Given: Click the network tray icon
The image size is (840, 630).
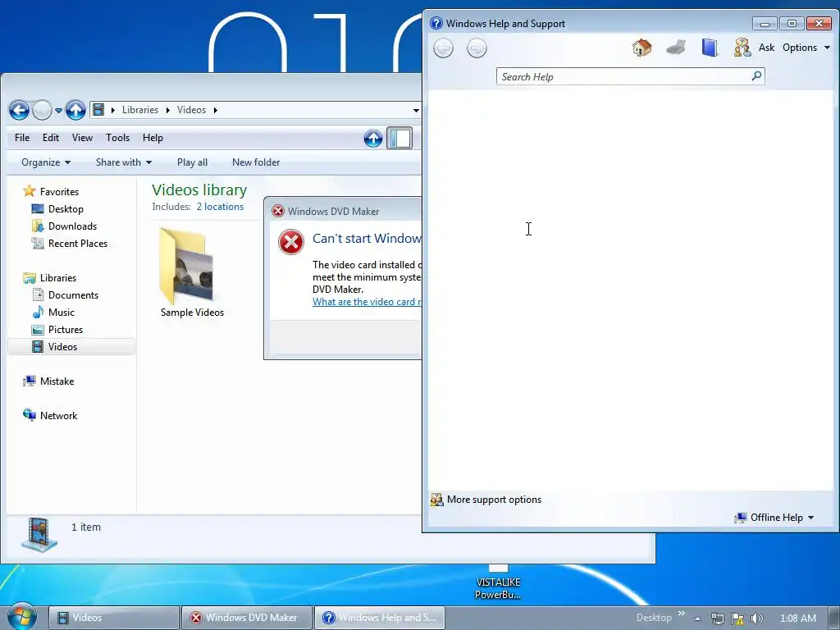Looking at the screenshot, I should 717,619.
